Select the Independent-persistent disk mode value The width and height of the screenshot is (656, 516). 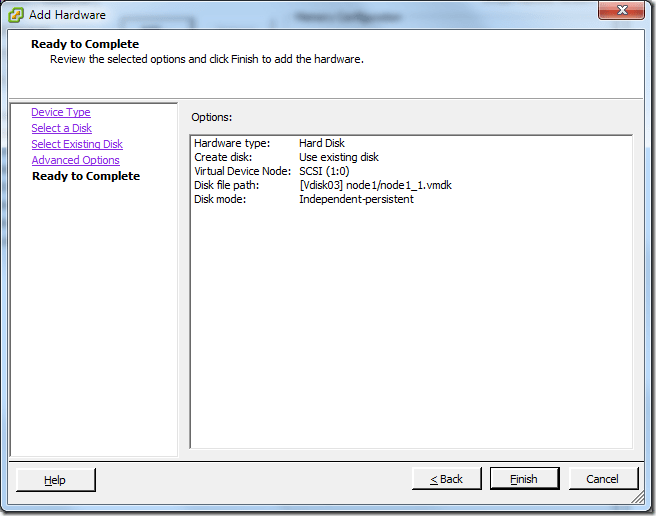coord(356,199)
